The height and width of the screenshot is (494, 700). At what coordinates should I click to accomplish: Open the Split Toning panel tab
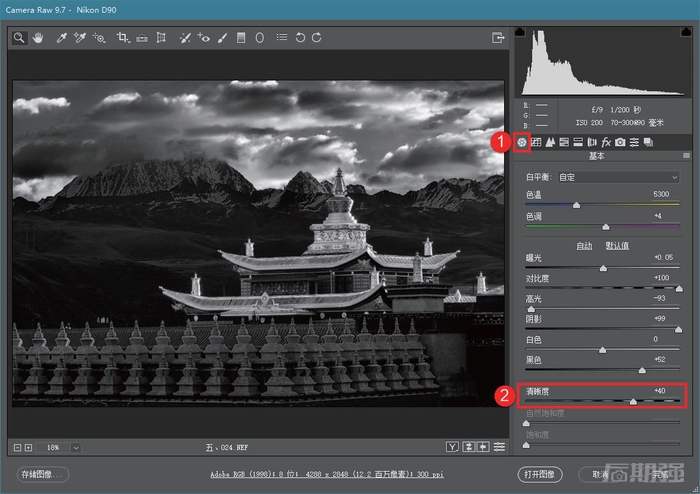578,142
